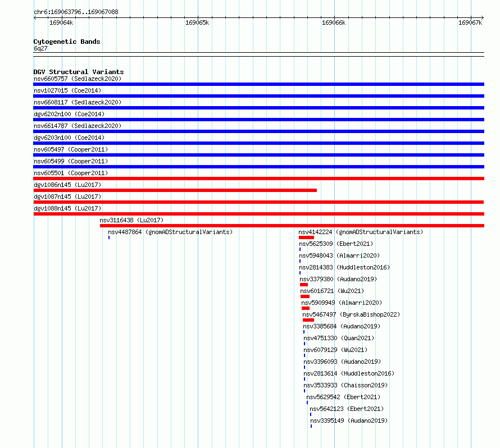Open the nsv5467497 (ByrskaBishop2022) label

tap(351, 314)
